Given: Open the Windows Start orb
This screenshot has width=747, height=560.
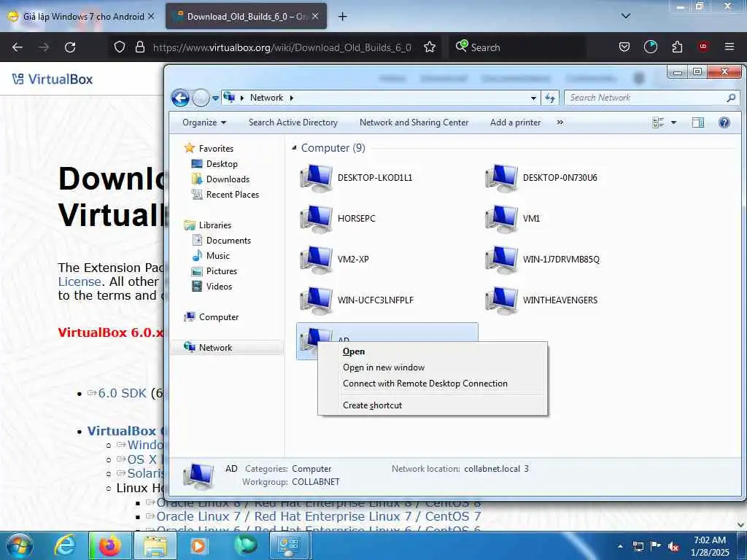Looking at the screenshot, I should 20,545.
